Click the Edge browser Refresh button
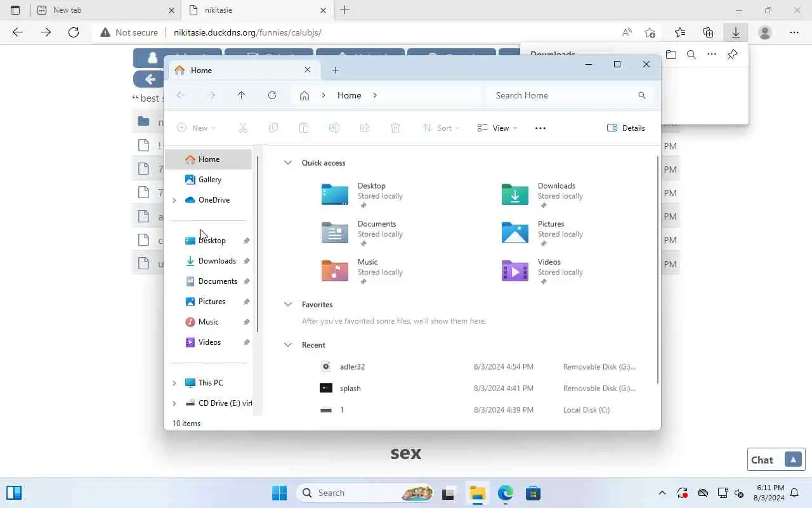812x508 pixels. point(74,32)
